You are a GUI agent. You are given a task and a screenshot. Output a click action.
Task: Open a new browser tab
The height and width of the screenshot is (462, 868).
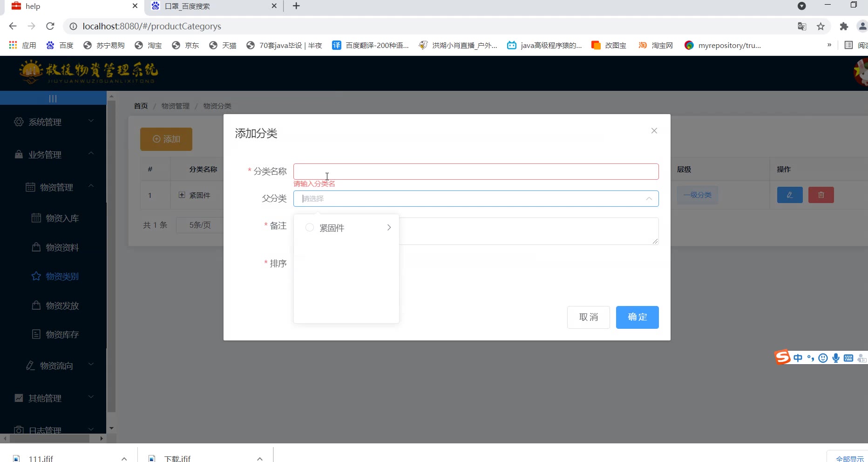coord(296,6)
